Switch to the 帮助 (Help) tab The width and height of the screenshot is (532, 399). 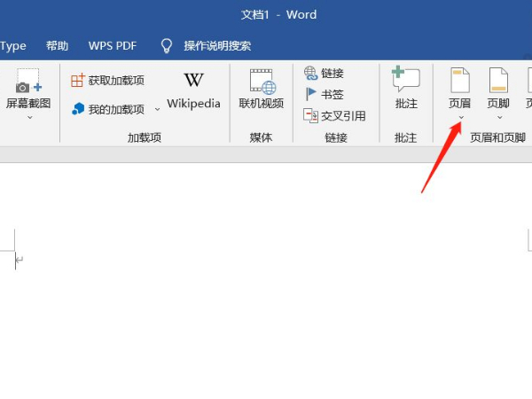[x=57, y=45]
